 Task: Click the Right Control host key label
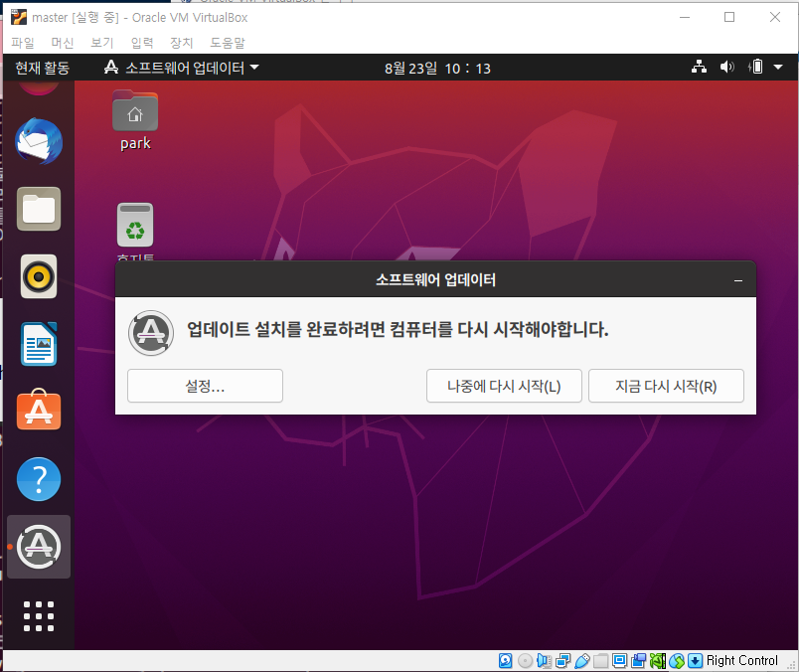(742, 661)
